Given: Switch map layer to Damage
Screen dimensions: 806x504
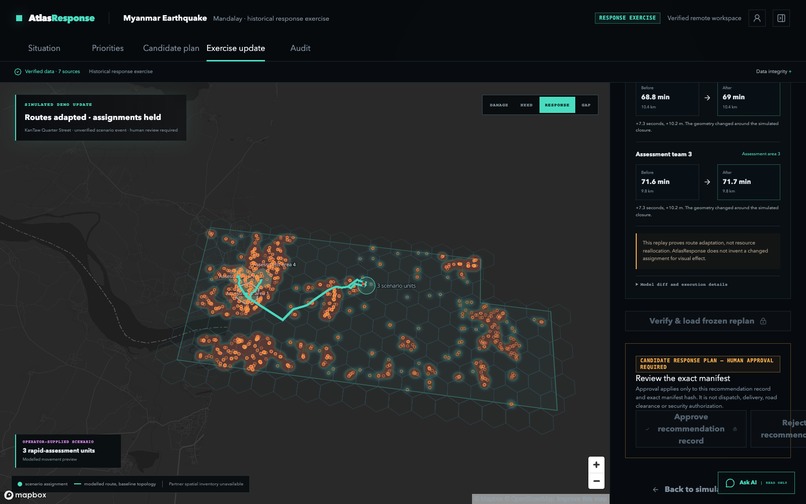Looking at the screenshot, I should (x=499, y=105).
